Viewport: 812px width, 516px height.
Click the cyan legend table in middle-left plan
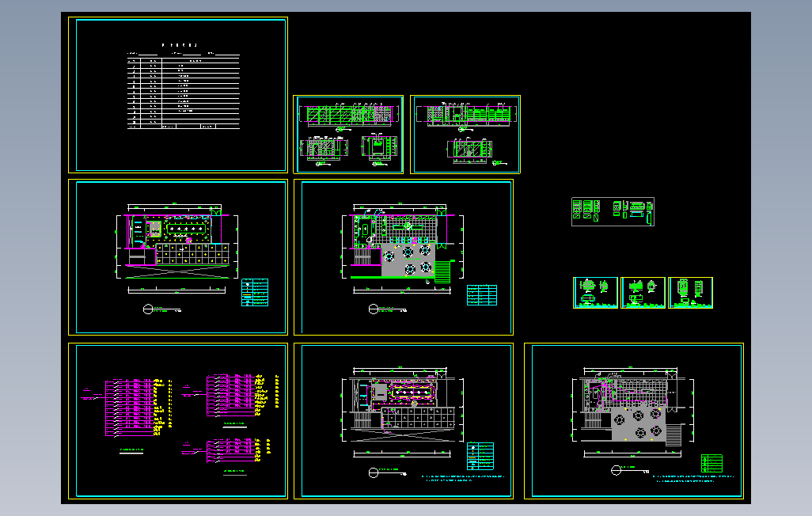[x=255, y=292]
